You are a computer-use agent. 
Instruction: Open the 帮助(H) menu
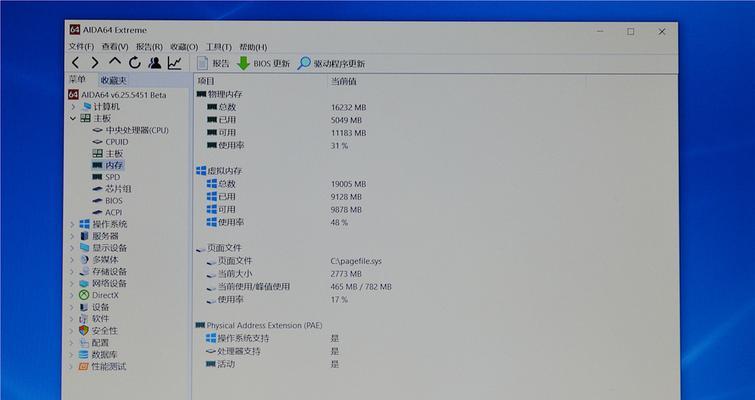(x=253, y=47)
